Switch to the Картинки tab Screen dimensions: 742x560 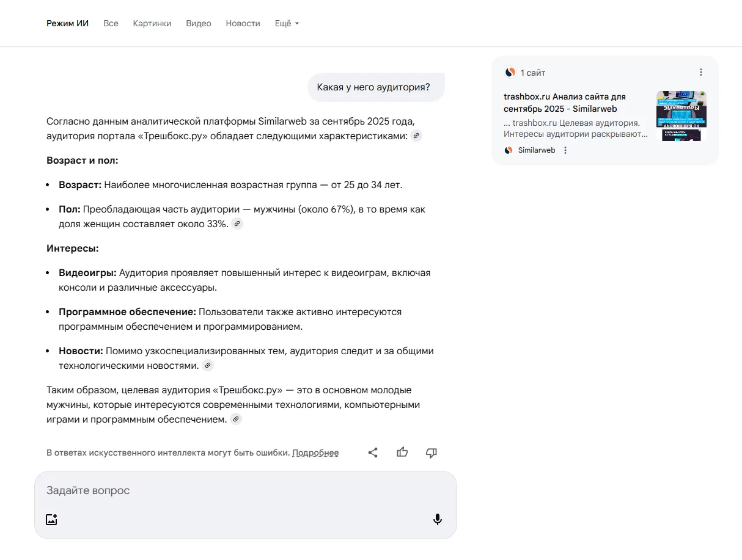click(x=152, y=23)
